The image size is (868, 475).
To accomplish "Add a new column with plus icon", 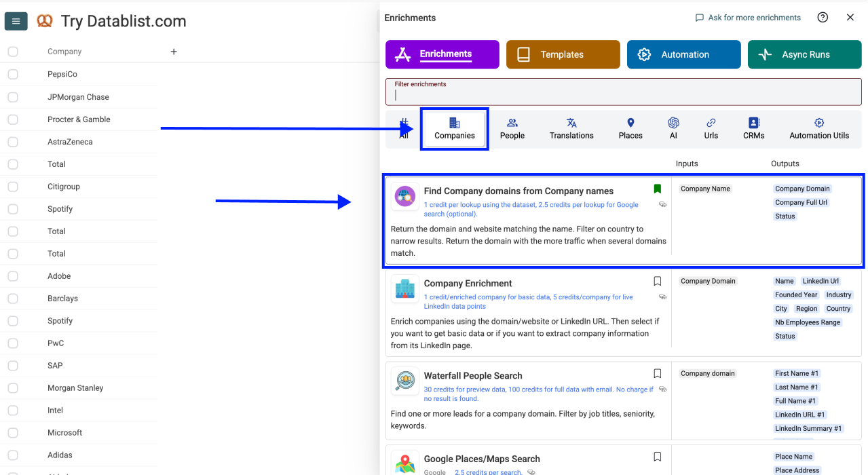I will 174,52.
